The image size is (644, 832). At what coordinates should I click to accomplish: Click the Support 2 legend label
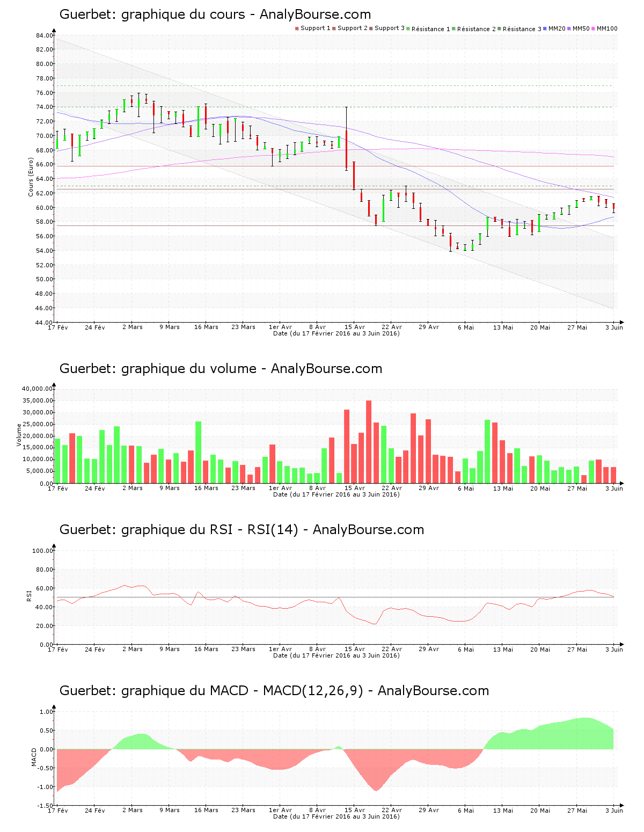pyautogui.click(x=353, y=28)
